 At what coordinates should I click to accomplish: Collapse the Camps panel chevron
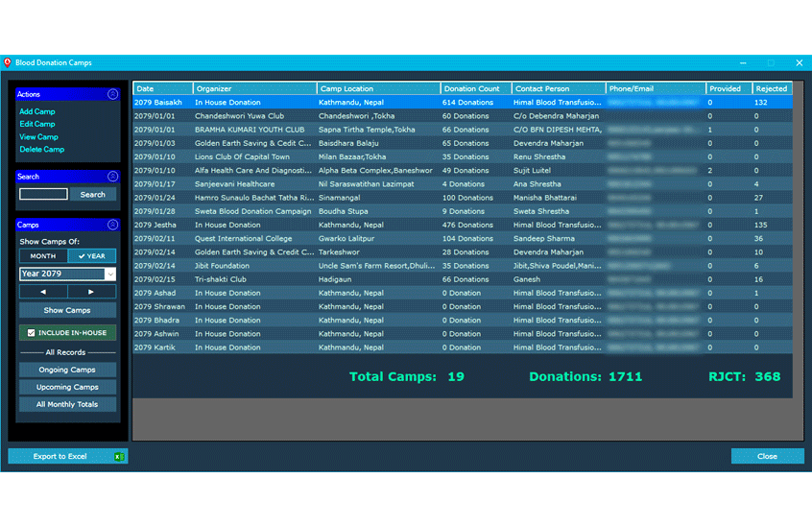112,225
